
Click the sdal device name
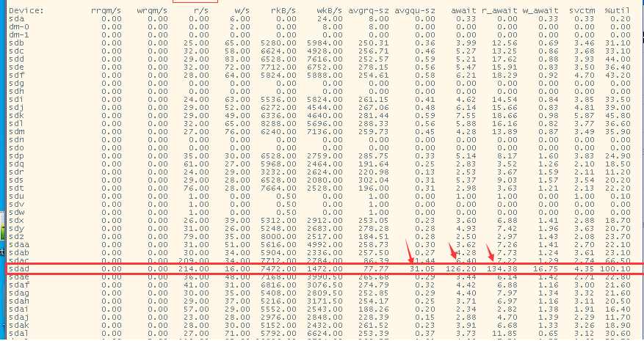tap(18, 333)
